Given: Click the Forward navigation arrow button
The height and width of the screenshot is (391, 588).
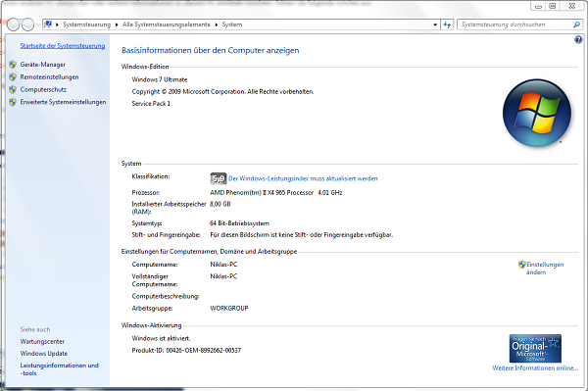Looking at the screenshot, I should [27, 24].
